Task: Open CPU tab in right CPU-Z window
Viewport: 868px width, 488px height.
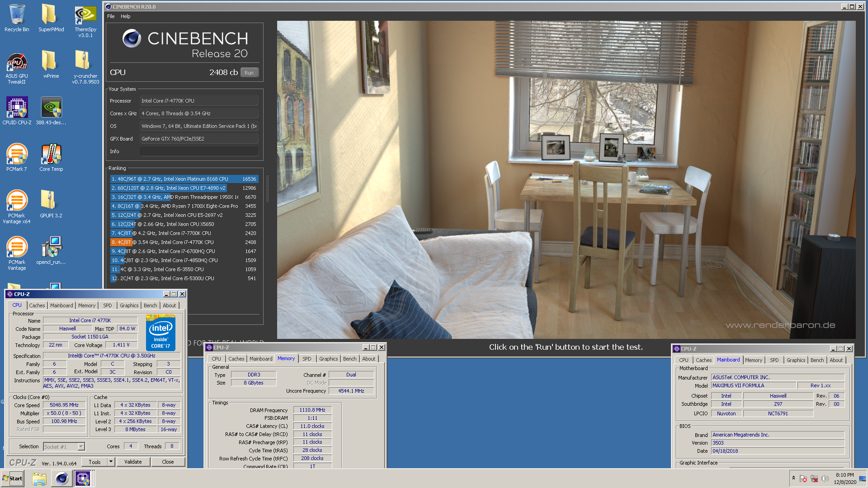Action: coord(684,360)
